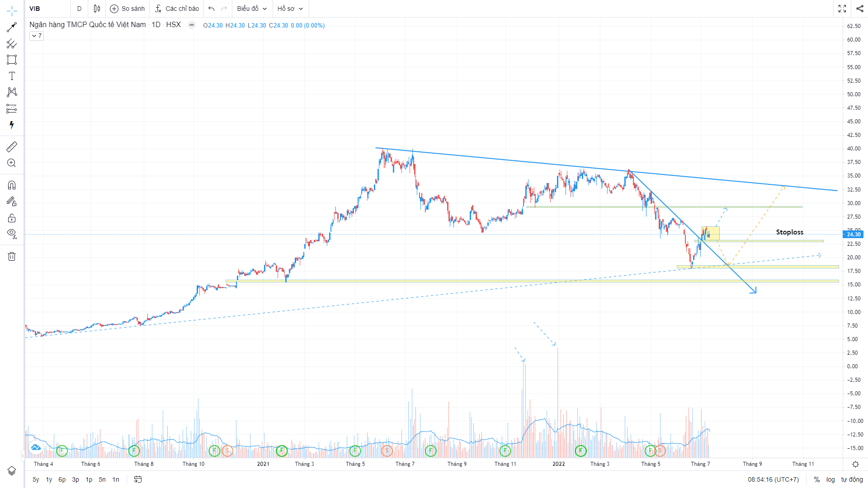Select the 5n time range
The image size is (868, 488).
coord(102,479)
